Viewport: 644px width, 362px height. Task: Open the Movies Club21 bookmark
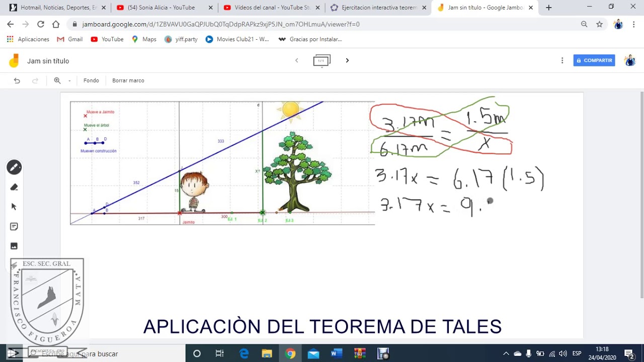point(237,39)
